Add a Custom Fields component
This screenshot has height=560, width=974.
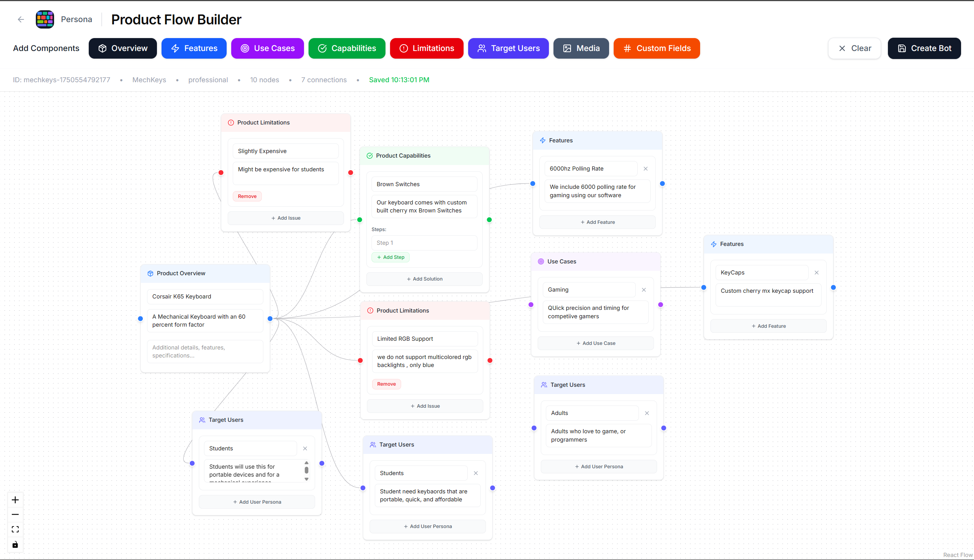pos(656,48)
